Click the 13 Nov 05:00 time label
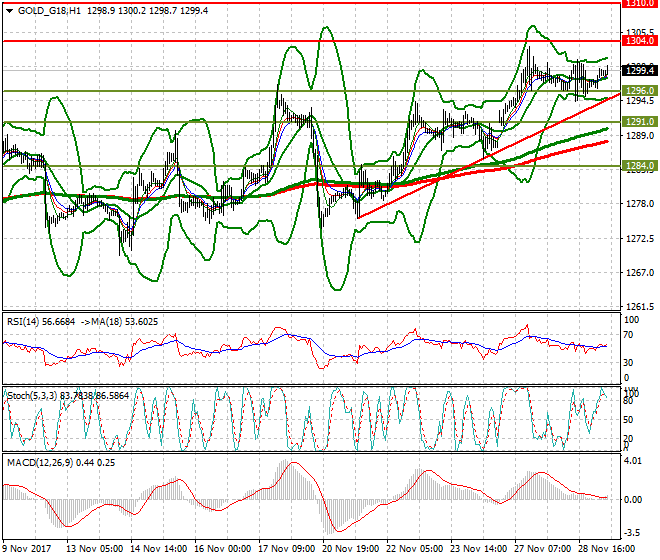This screenshot has width=660, height=560. 95,549
